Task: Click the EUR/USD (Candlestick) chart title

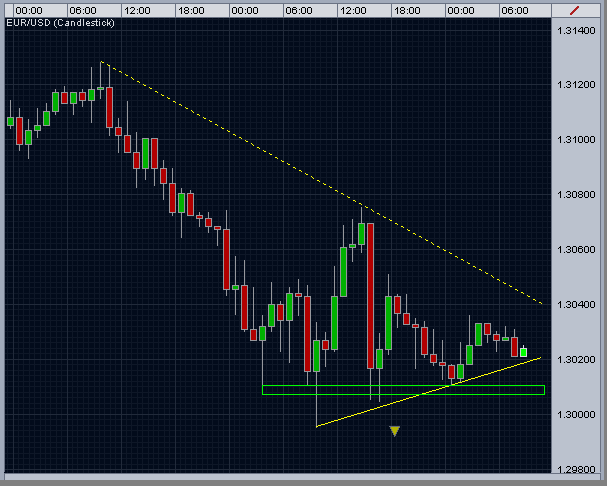Action: point(61,23)
